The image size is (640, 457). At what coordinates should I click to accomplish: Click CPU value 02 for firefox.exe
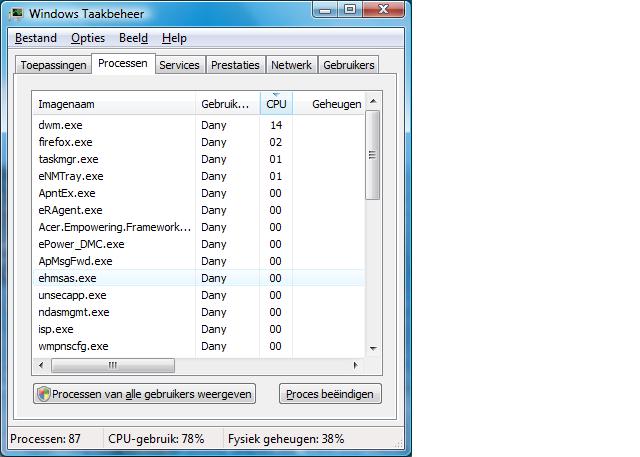pyautogui.click(x=276, y=142)
